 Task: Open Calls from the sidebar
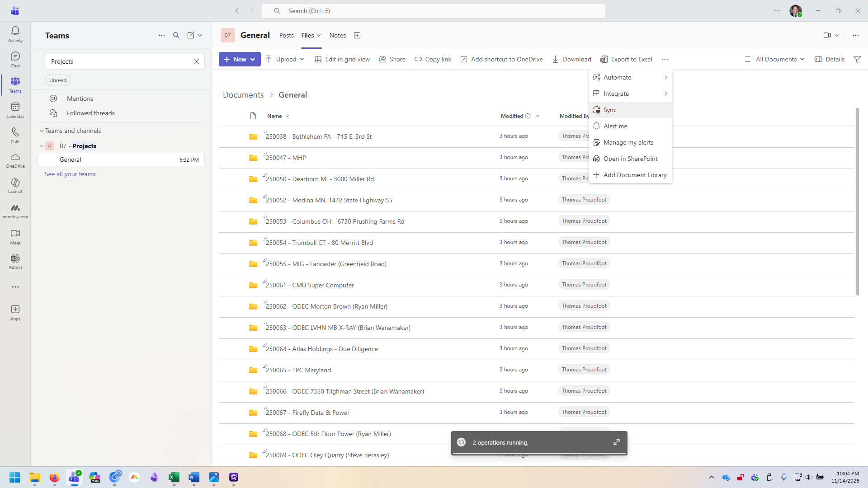click(x=15, y=134)
